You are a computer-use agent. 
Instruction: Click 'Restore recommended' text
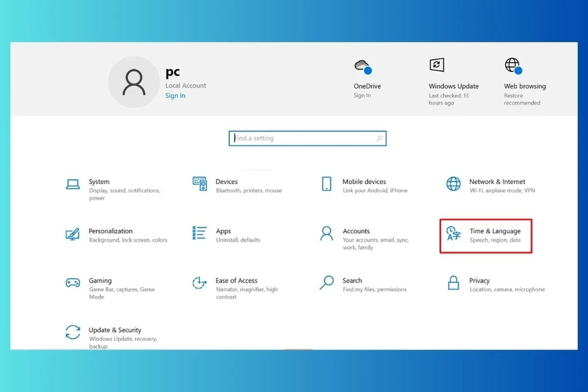pyautogui.click(x=522, y=99)
